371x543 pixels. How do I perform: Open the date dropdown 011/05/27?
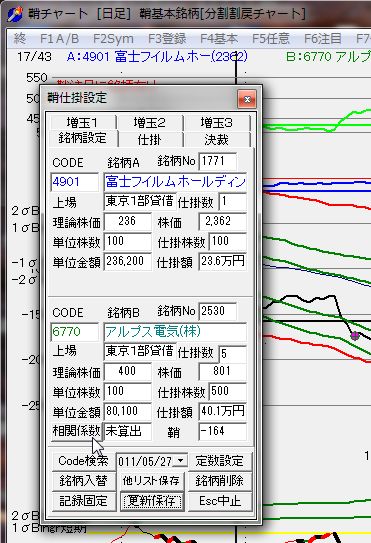[x=180, y=461]
